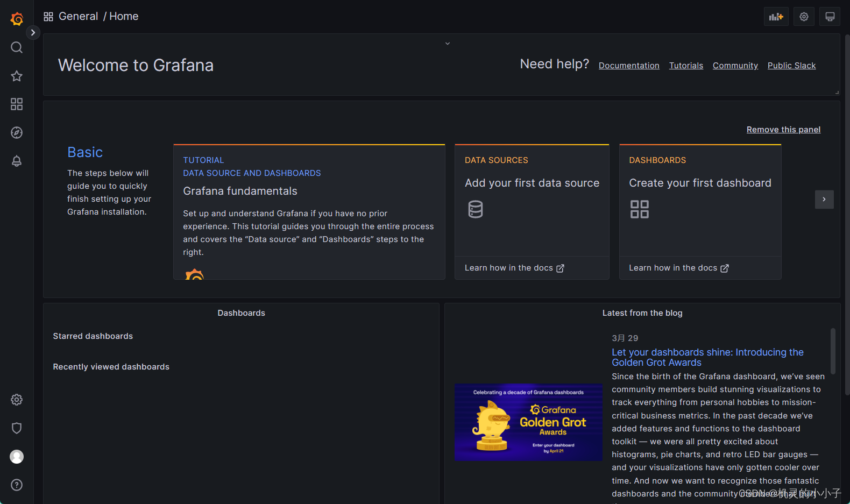
Task: Open the Public Slack link
Action: 791,66
